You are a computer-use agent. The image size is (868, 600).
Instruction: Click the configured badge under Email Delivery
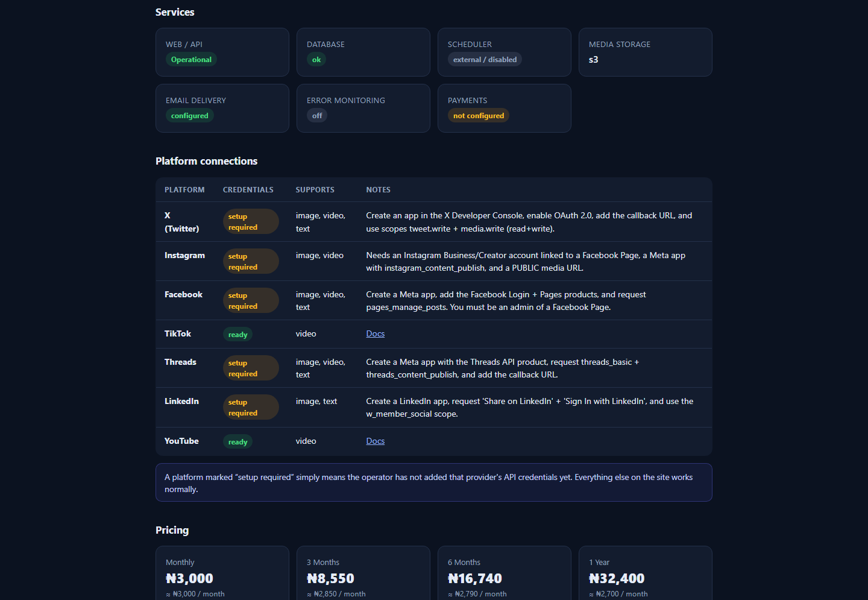coord(189,116)
